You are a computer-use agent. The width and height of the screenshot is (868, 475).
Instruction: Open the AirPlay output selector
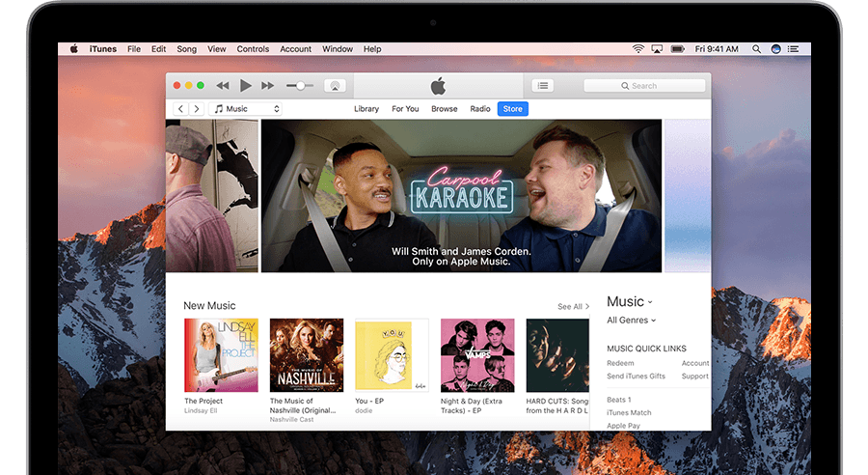[335, 86]
